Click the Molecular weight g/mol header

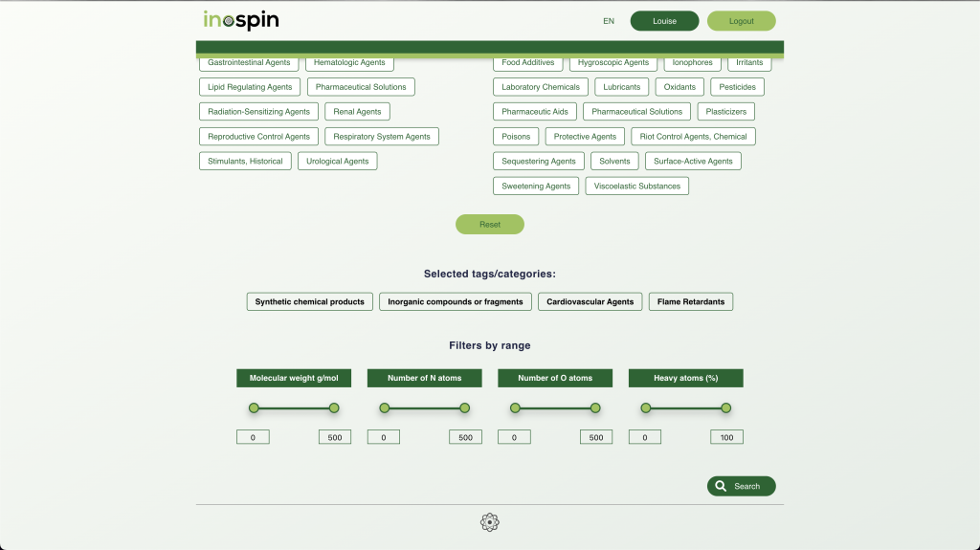point(294,378)
